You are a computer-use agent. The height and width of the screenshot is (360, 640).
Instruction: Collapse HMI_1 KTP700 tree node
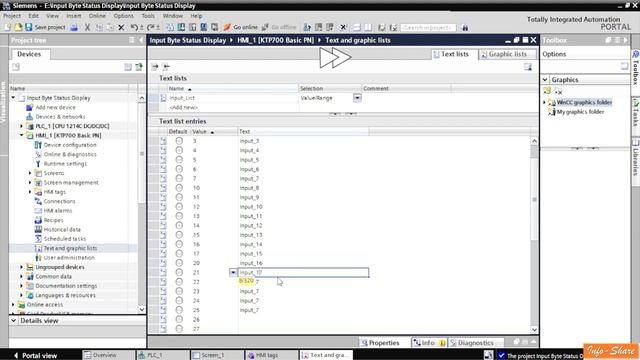coord(22,136)
